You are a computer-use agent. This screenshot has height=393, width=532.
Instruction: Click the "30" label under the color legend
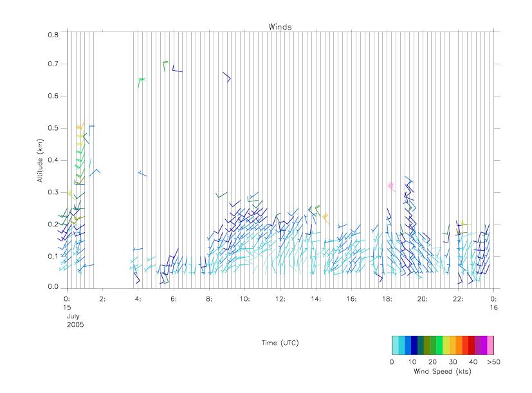pyautogui.click(x=453, y=361)
